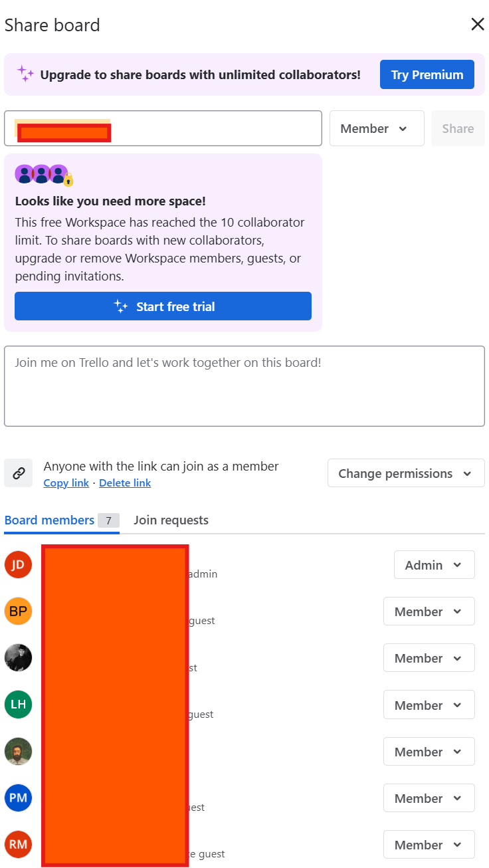
Task: Open the Member role dropdown next to Share
Action: (x=377, y=128)
